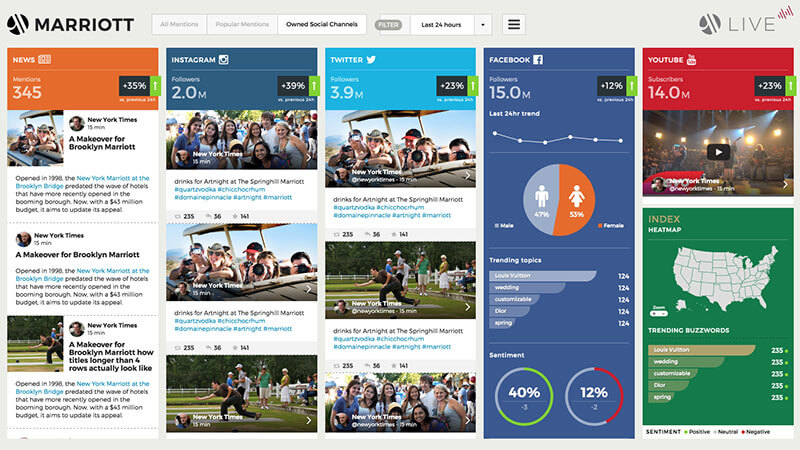Click the crowd photo at bottom of Twitter column

[x=401, y=403]
